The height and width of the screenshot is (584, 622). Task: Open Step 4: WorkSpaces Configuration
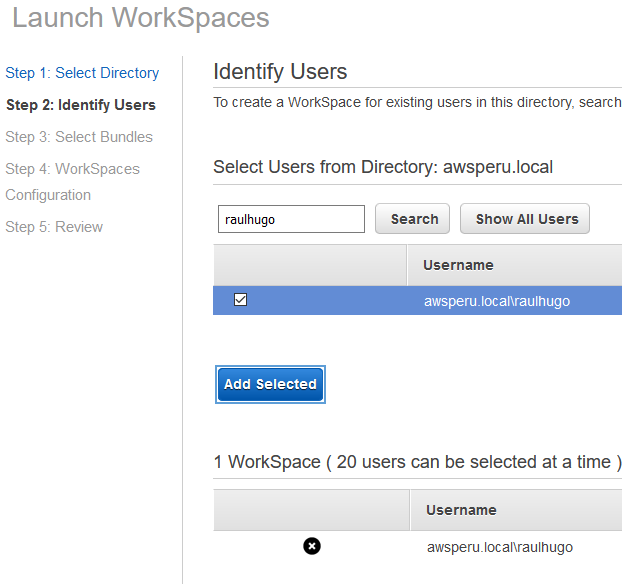coord(73,182)
